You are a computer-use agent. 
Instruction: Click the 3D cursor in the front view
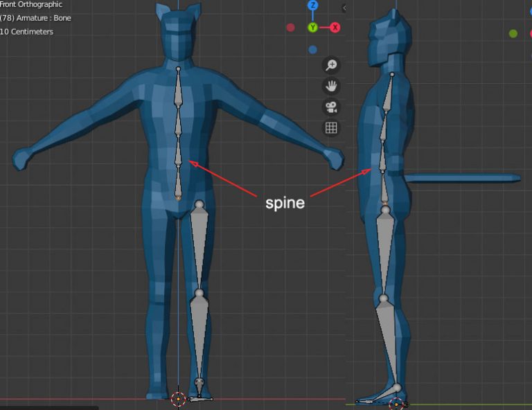click(x=179, y=399)
